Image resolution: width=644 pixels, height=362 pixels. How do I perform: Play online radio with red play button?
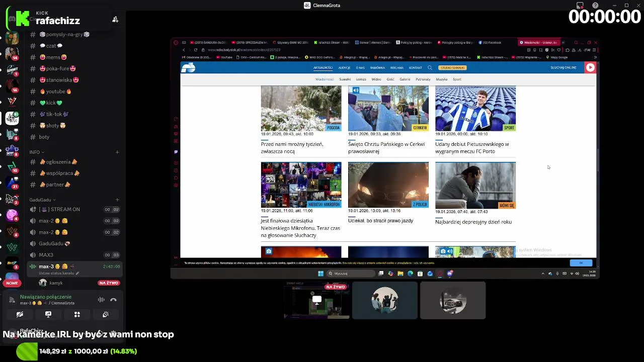[590, 68]
